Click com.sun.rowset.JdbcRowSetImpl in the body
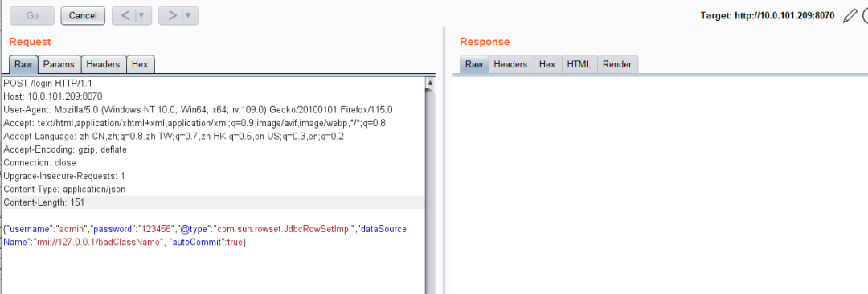Image resolution: width=868 pixels, height=294 pixels. point(285,229)
